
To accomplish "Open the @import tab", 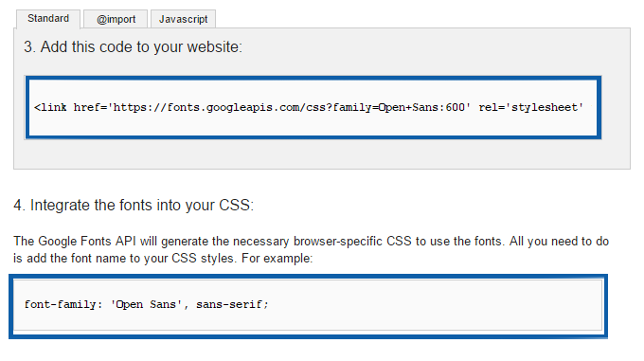I will (x=116, y=19).
